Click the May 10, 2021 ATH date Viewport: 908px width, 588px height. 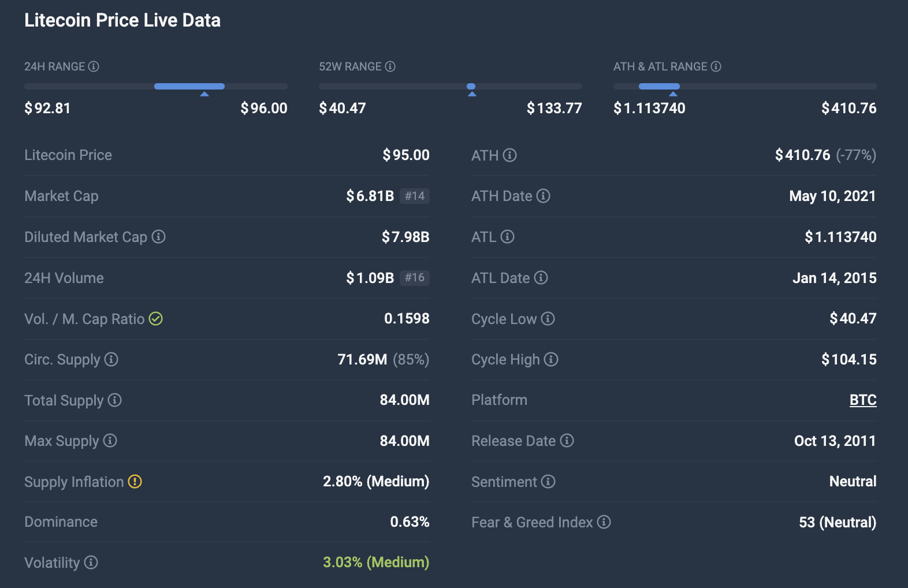[833, 196]
